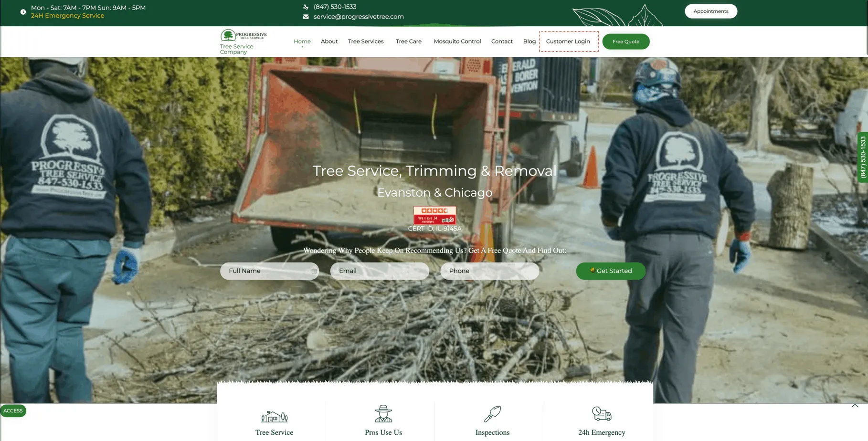Select the Pros Use Us worker icon

383,414
